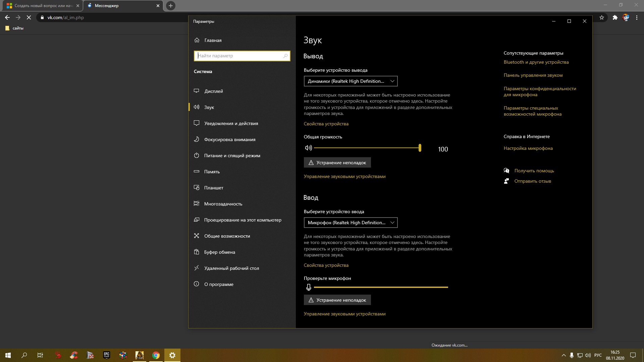Open the Windows taskbar search icon
The height and width of the screenshot is (362, 644).
[x=24, y=355]
